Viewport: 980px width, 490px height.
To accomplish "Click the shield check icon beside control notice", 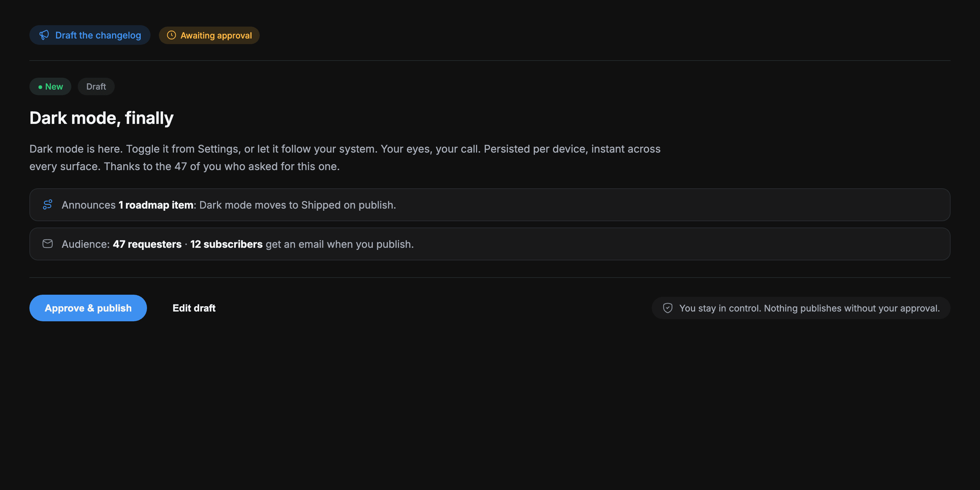I will (x=668, y=308).
